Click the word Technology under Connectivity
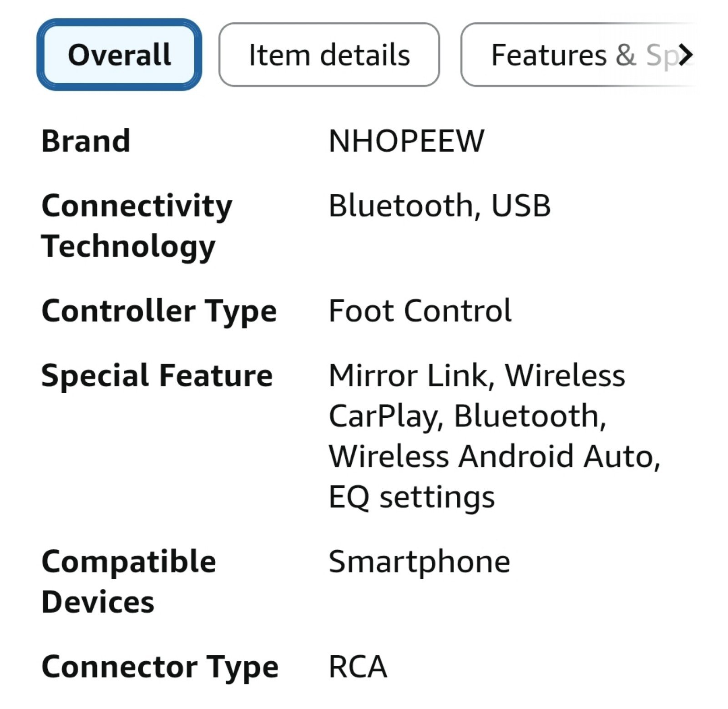This screenshot has height=709, width=728. (x=128, y=247)
